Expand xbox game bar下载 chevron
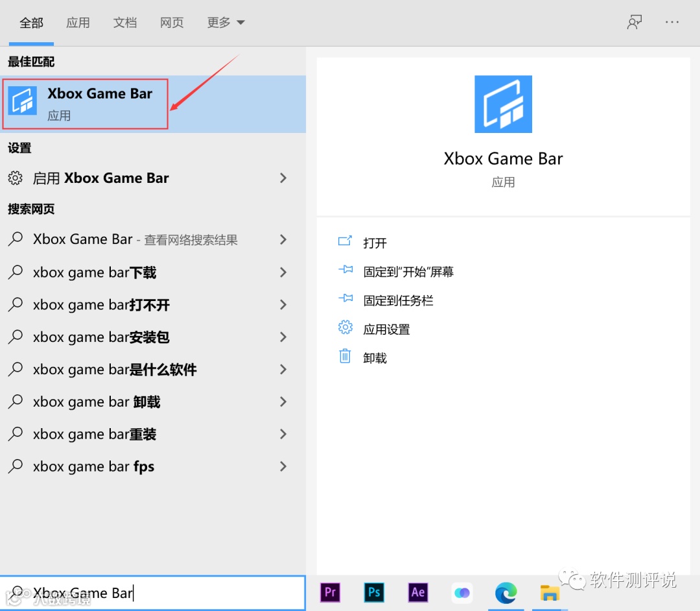The image size is (700, 611). point(283,272)
